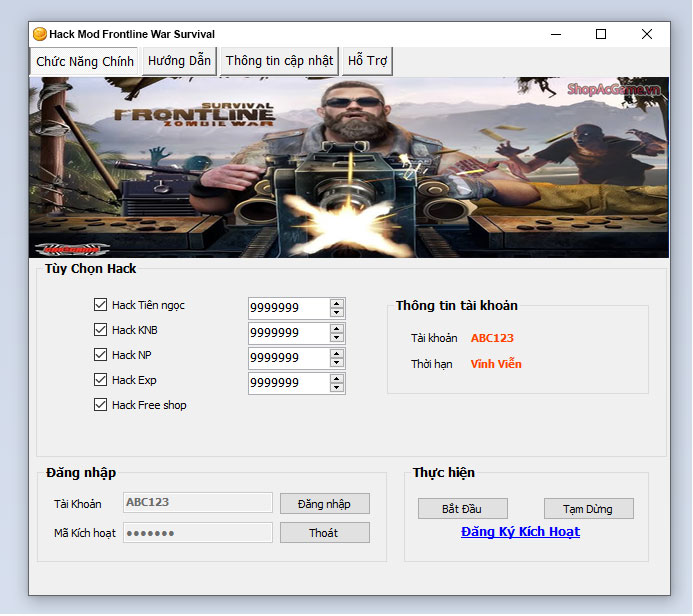Toggle the Hack Free shop checkbox
The image size is (693, 616).
click(100, 405)
